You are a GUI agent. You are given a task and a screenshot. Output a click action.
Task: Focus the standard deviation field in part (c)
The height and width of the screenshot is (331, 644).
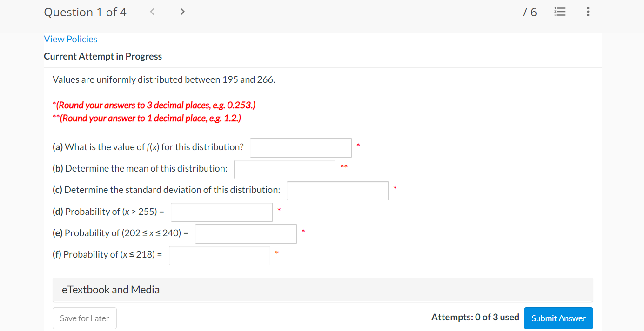(337, 190)
